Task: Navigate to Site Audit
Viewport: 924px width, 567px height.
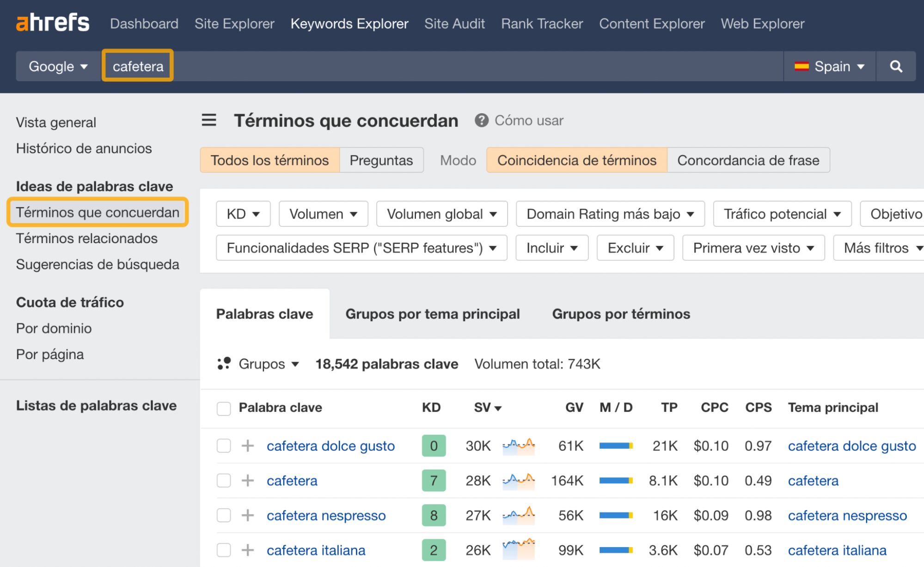Action: click(x=454, y=24)
